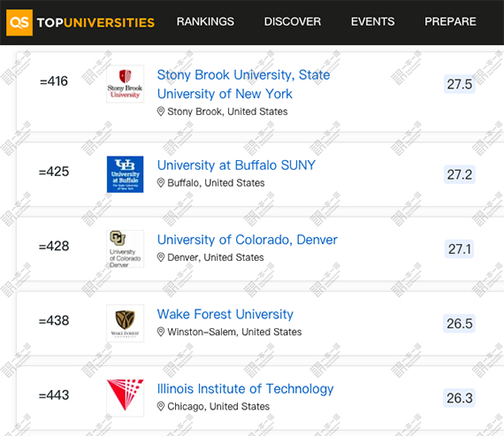
Task: Open the Prepare menu item
Action: click(450, 21)
